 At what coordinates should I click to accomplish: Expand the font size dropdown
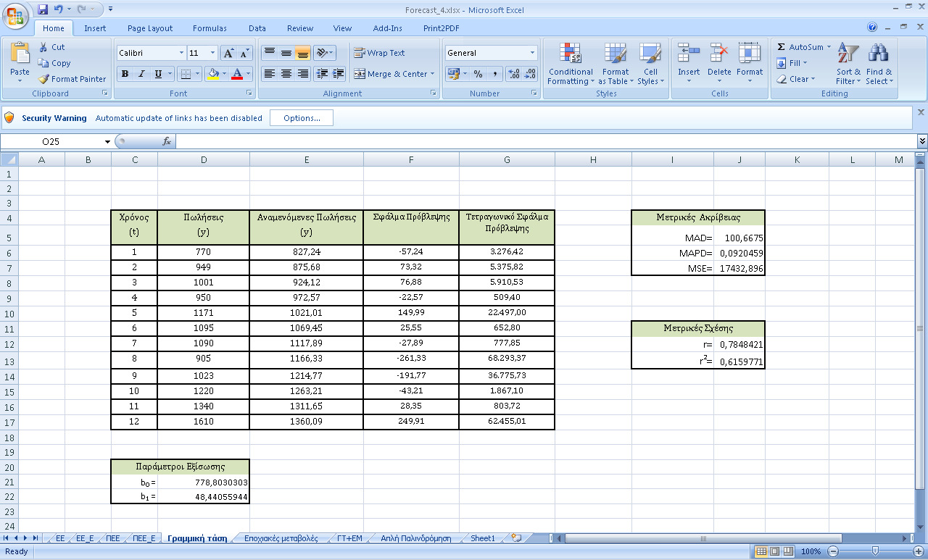(x=213, y=53)
